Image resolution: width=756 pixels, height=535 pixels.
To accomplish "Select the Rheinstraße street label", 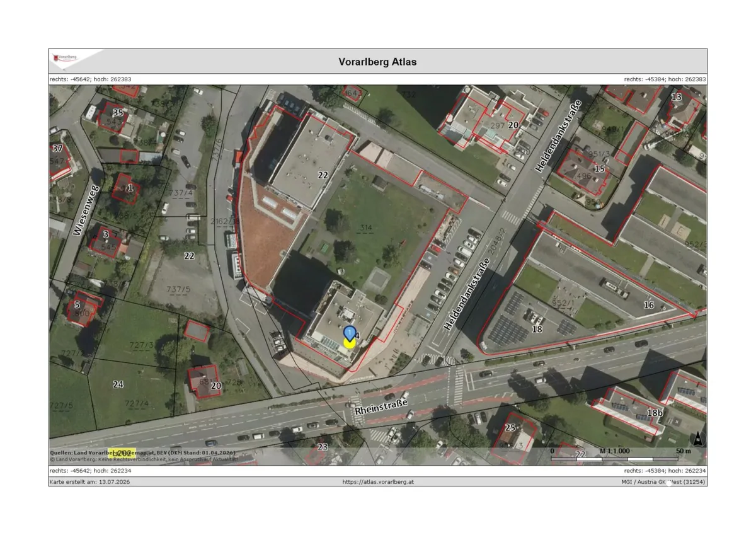I will point(381,406).
